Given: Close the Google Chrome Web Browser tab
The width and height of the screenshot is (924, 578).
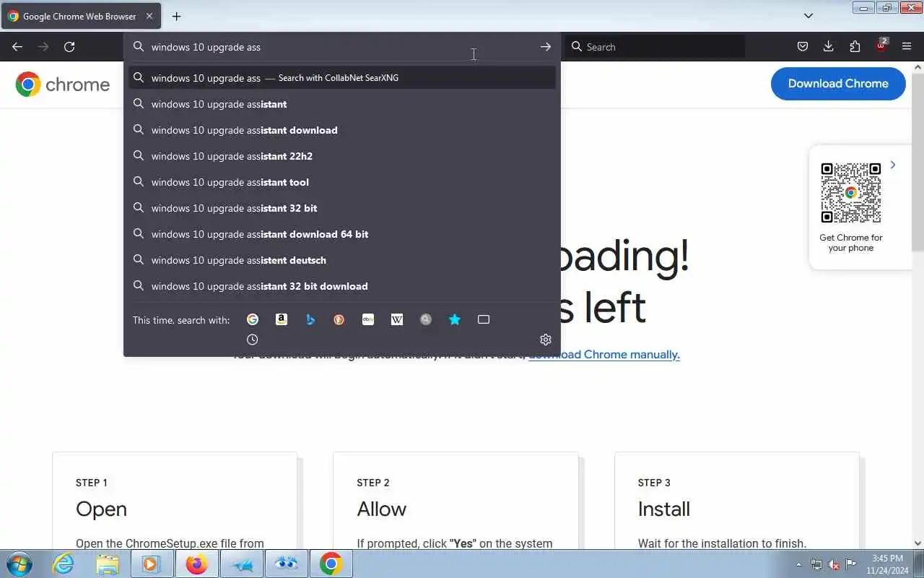Looking at the screenshot, I should (x=149, y=16).
